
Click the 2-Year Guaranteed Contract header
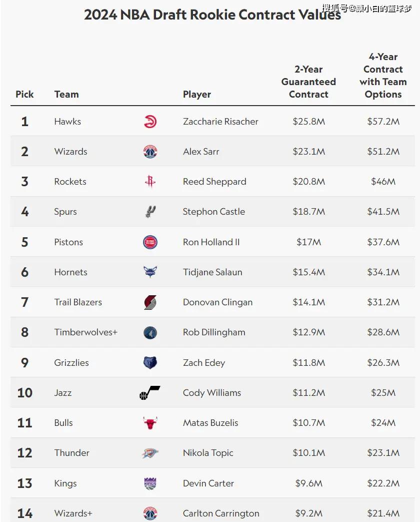pyautogui.click(x=308, y=82)
